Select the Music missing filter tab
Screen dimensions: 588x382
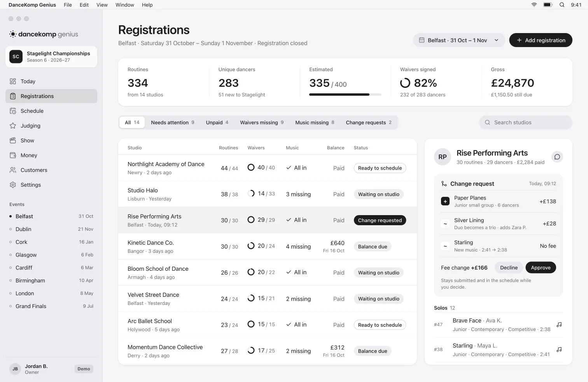click(315, 122)
